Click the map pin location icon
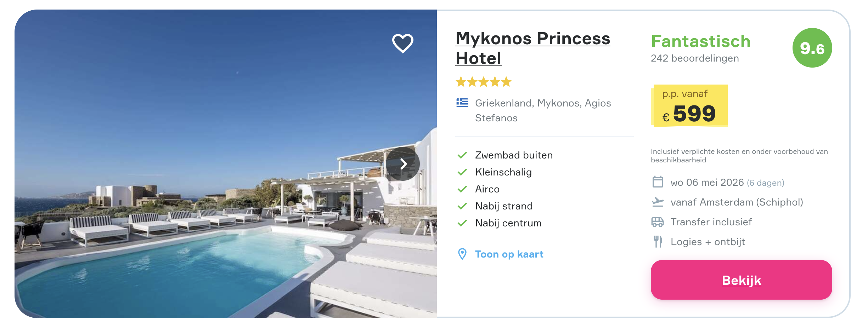This screenshot has width=868, height=329. click(x=462, y=254)
